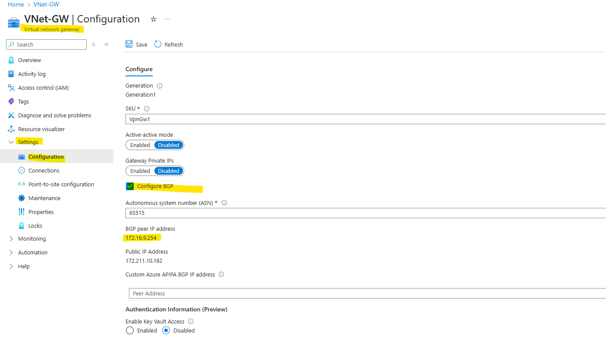606x364 pixels.
Task: Open the Resource visualizer page
Action: tap(41, 129)
